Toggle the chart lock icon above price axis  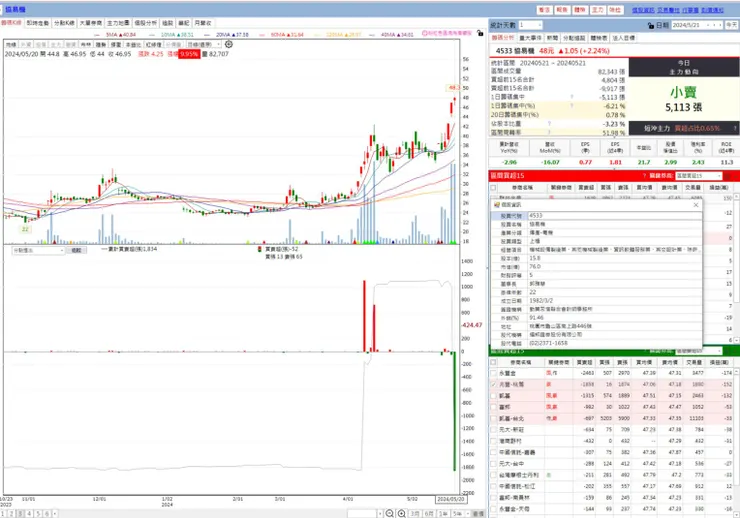click(480, 33)
